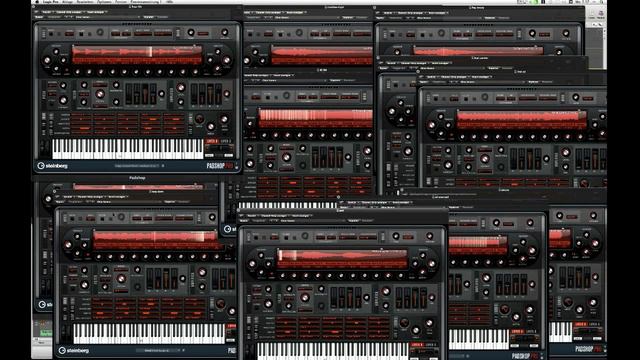Open Show Insert dropdown in the top-left window
The height and width of the screenshot is (360, 640).
[97, 12]
